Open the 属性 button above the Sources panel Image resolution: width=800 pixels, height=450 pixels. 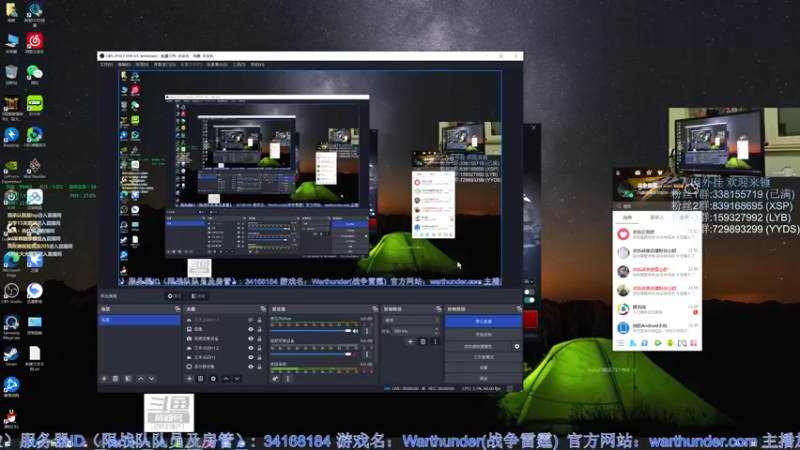pyautogui.click(x=174, y=296)
